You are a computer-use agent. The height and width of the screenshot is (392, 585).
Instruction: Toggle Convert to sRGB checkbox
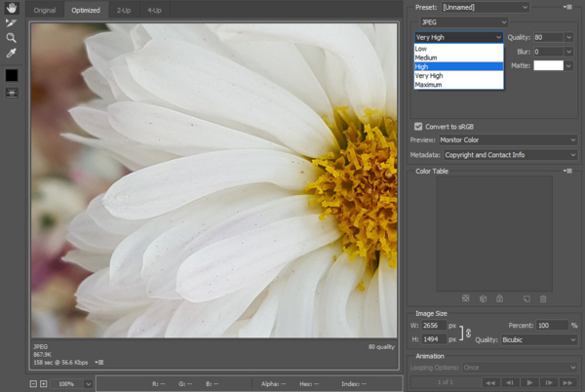point(418,127)
